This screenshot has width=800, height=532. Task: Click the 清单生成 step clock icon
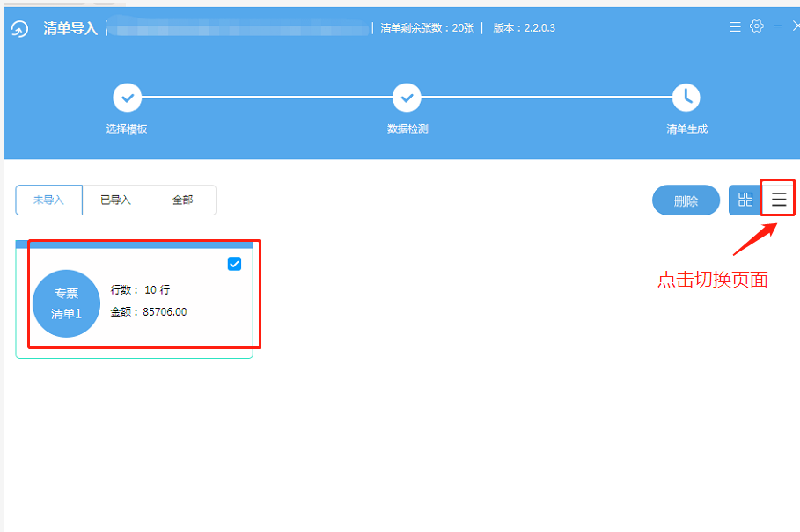point(686,98)
